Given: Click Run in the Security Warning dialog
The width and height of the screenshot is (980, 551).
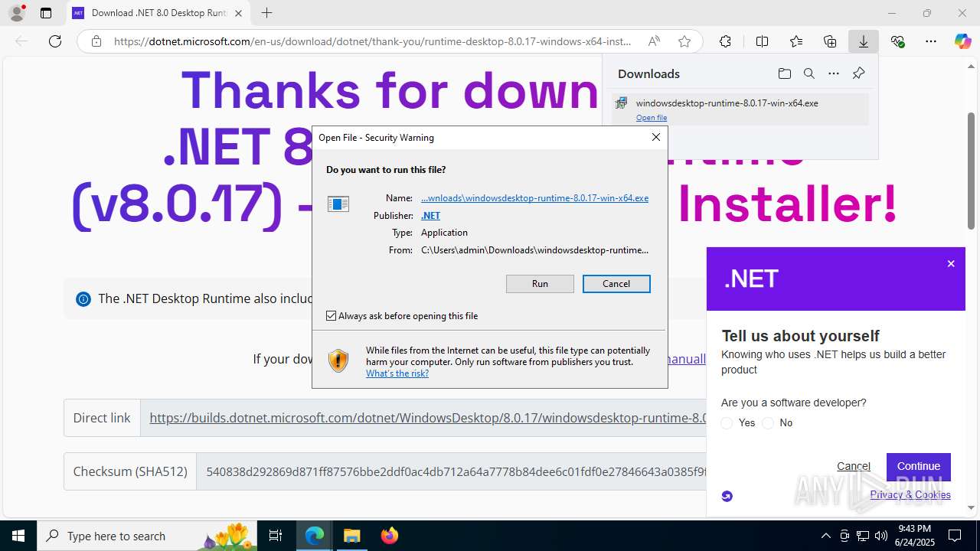Looking at the screenshot, I should pos(540,284).
